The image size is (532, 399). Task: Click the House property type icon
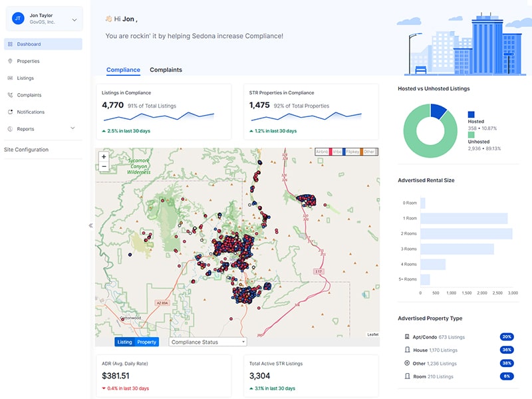pos(407,350)
